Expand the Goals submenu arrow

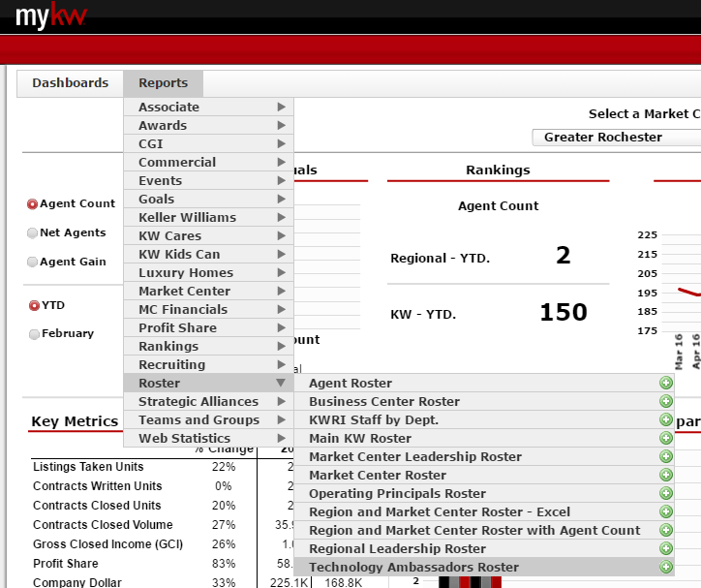pyautogui.click(x=281, y=199)
